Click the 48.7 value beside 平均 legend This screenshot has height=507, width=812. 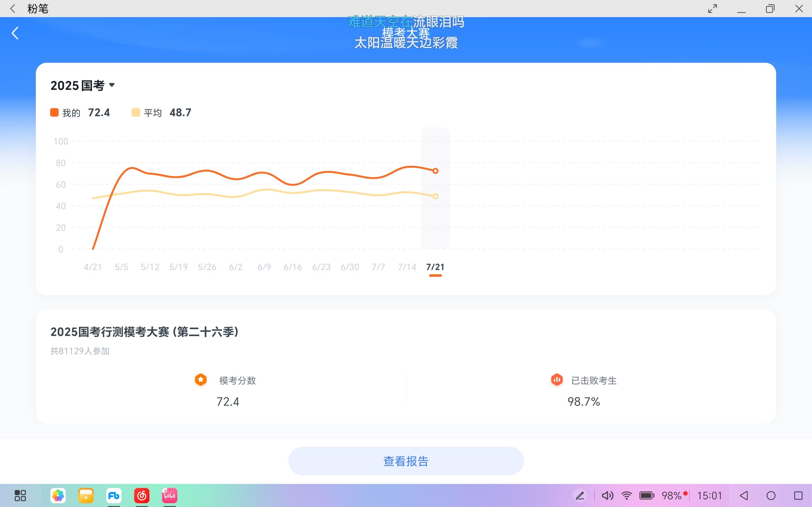tap(180, 112)
